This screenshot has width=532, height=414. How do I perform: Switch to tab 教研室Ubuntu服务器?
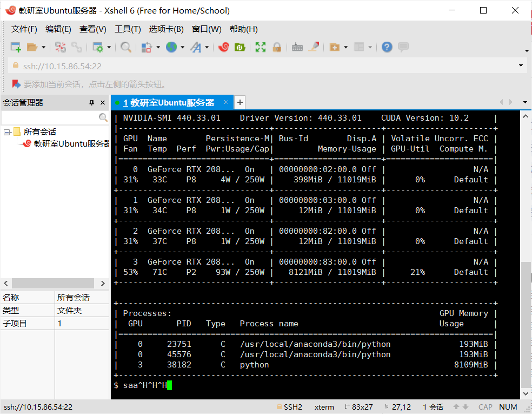pyautogui.click(x=168, y=102)
